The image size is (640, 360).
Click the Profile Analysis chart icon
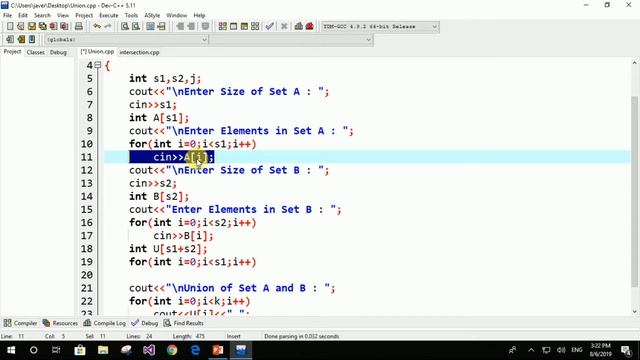(x=299, y=27)
